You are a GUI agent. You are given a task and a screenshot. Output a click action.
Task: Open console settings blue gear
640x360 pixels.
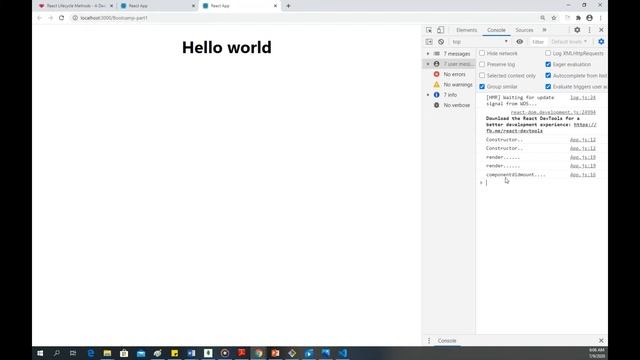click(601, 42)
